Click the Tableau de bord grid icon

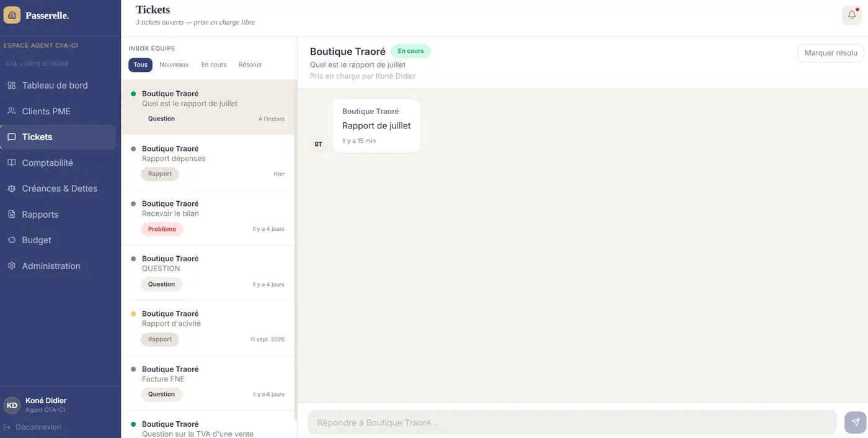tap(11, 86)
